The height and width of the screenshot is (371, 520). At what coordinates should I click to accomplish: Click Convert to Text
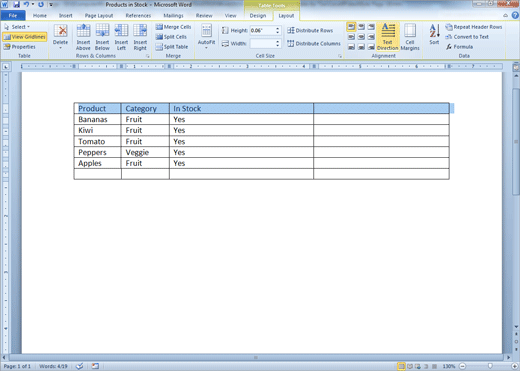[467, 37]
